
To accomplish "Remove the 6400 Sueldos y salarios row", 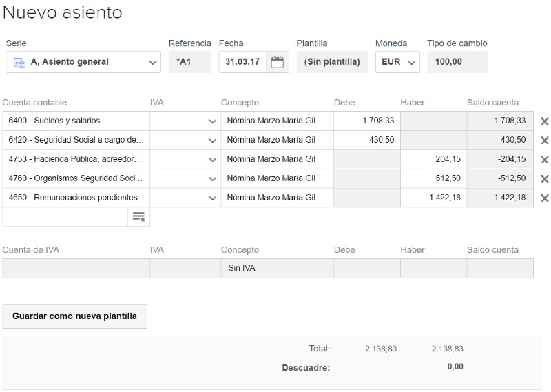I will click(544, 121).
